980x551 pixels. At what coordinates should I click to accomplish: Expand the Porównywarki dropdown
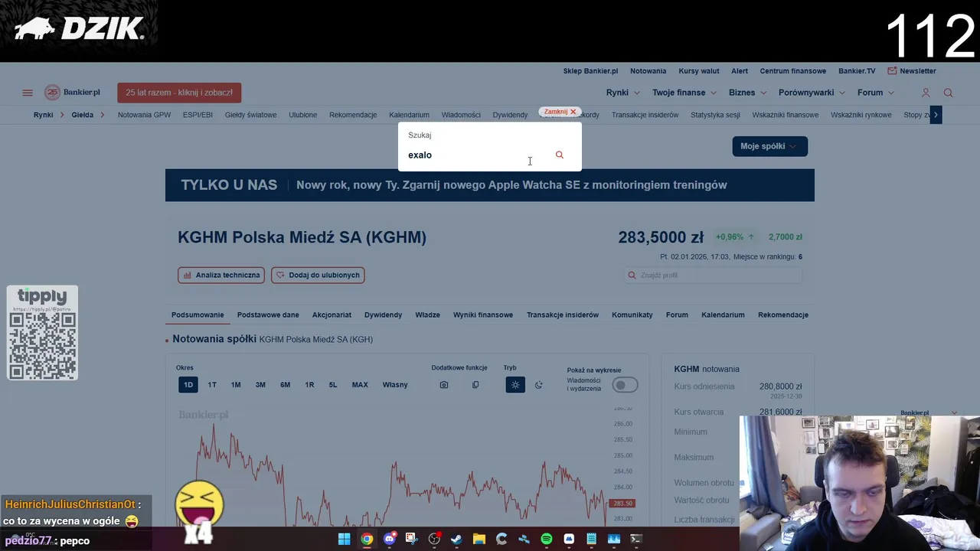tap(812, 93)
